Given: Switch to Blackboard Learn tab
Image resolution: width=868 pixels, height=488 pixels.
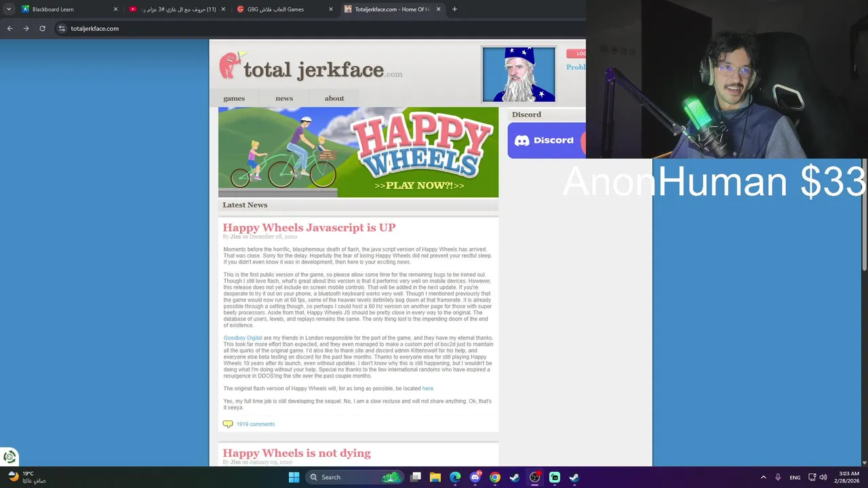Looking at the screenshot, I should pyautogui.click(x=69, y=9).
